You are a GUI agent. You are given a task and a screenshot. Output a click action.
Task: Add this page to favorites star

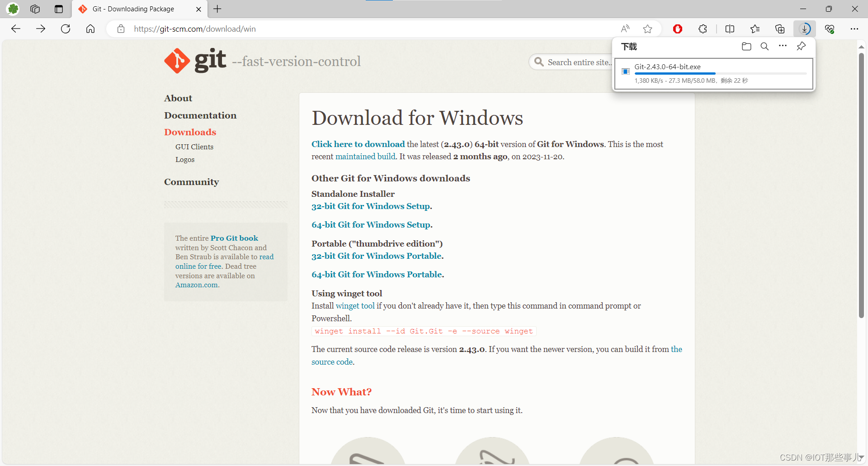tap(647, 29)
